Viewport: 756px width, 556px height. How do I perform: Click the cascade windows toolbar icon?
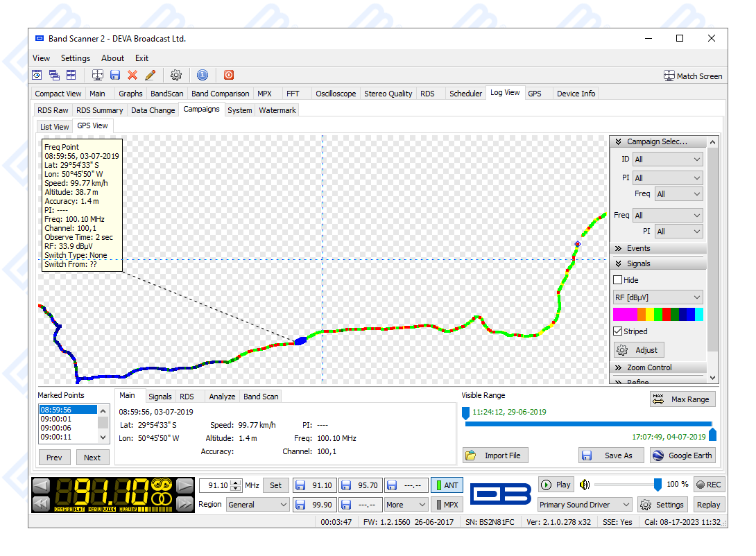pos(53,75)
